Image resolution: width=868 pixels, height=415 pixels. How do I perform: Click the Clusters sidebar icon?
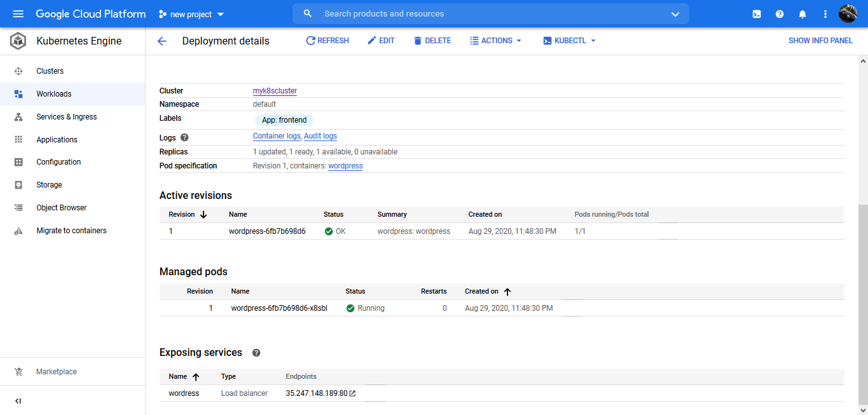coord(18,71)
